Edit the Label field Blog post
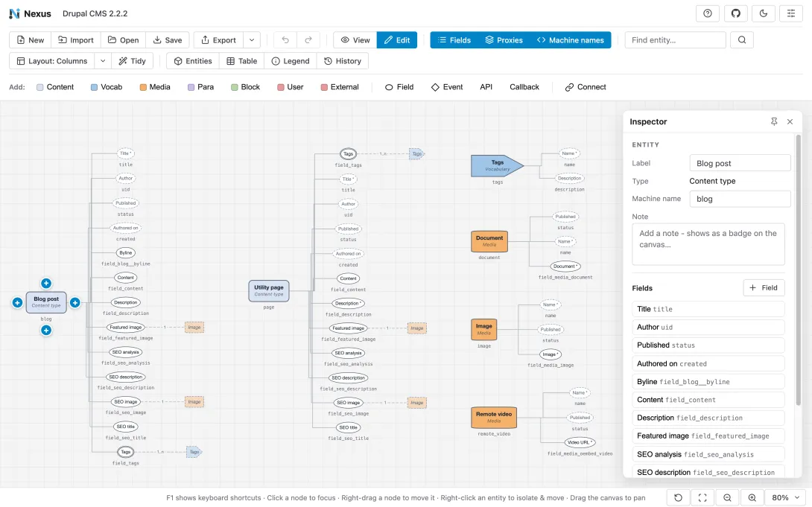The image size is (812, 507). (740, 163)
